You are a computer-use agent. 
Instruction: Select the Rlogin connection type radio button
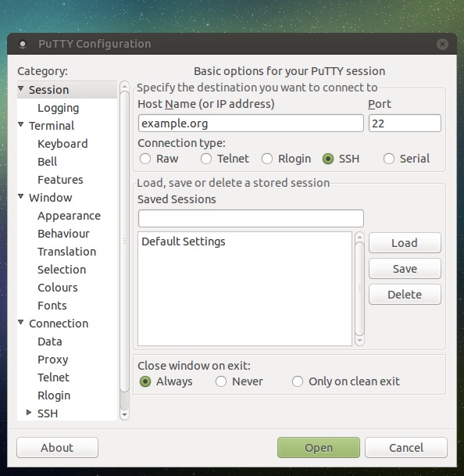267,159
